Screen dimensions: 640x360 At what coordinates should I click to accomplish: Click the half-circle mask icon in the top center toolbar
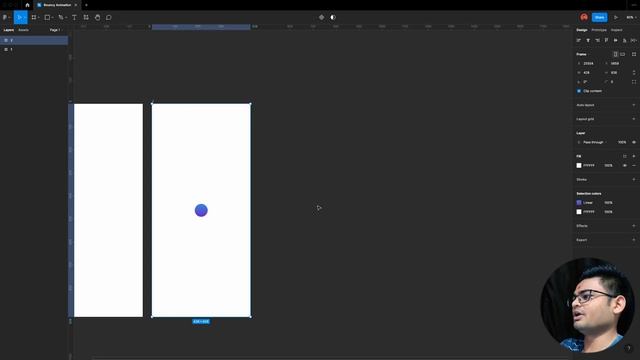(x=333, y=18)
